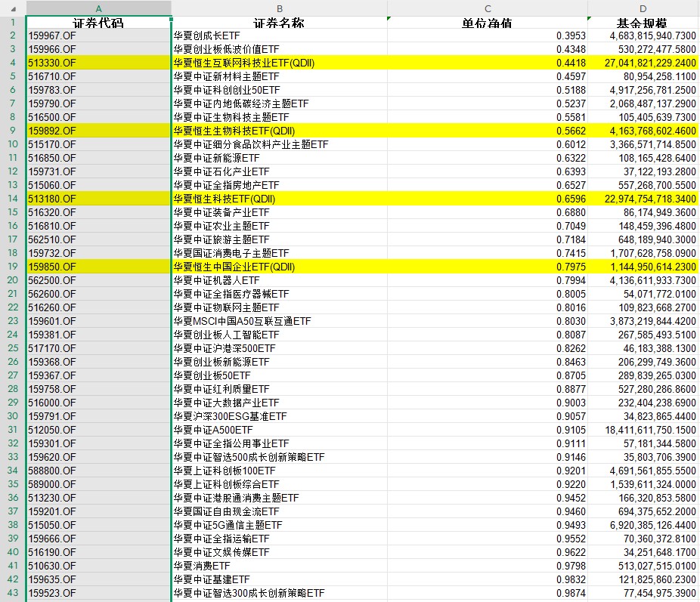The width and height of the screenshot is (700, 602).
Task: Click cell with code 516850.OF
Action: coord(99,158)
